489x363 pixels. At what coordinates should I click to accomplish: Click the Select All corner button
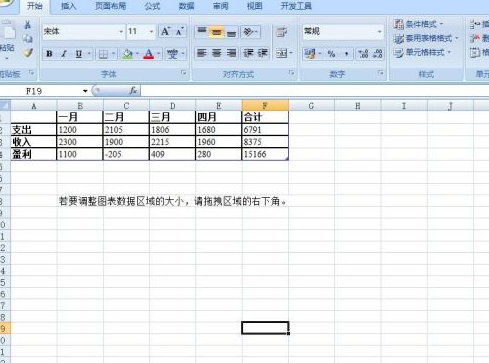[x=5, y=106]
